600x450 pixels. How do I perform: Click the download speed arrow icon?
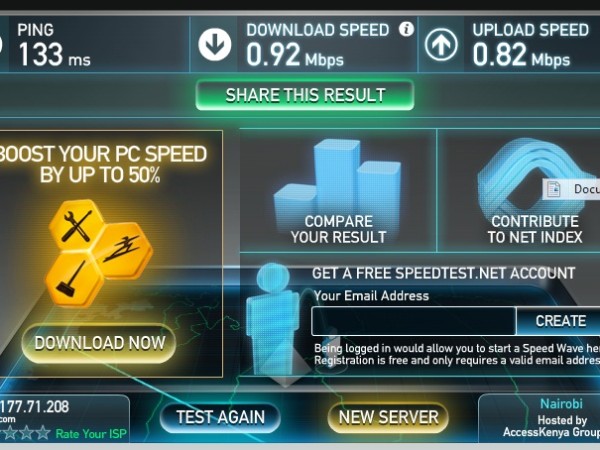[x=215, y=44]
